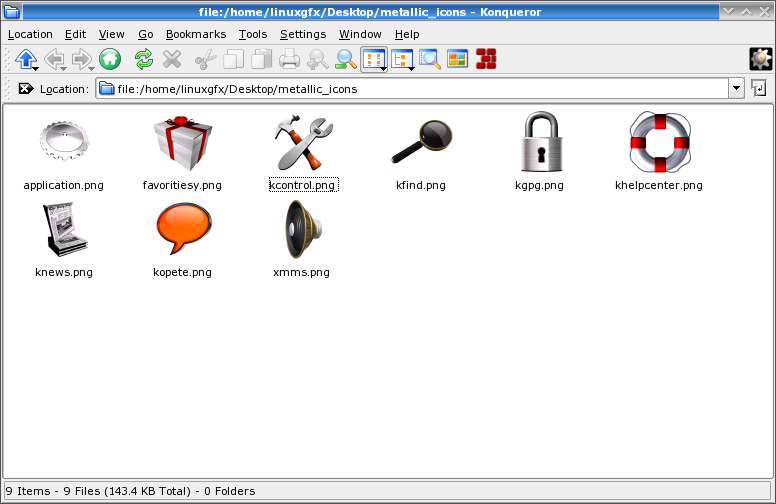Click the kfind.png file name

click(x=421, y=185)
